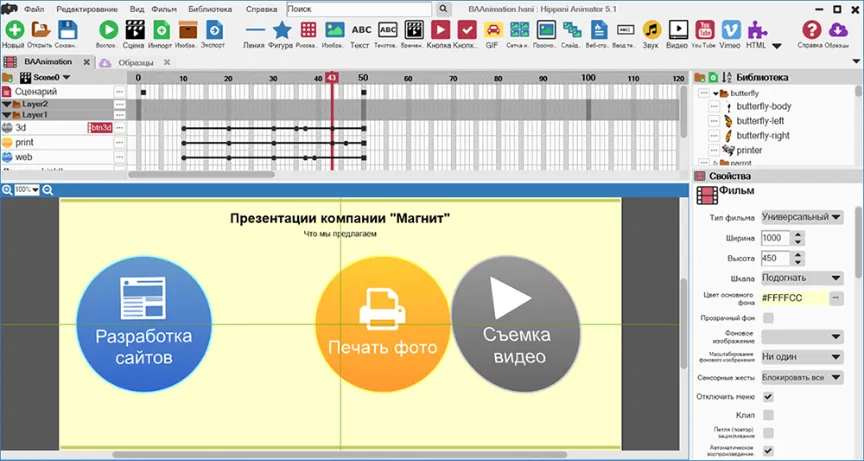Open the Тип фильма Универсальный dropdown

[x=802, y=217]
